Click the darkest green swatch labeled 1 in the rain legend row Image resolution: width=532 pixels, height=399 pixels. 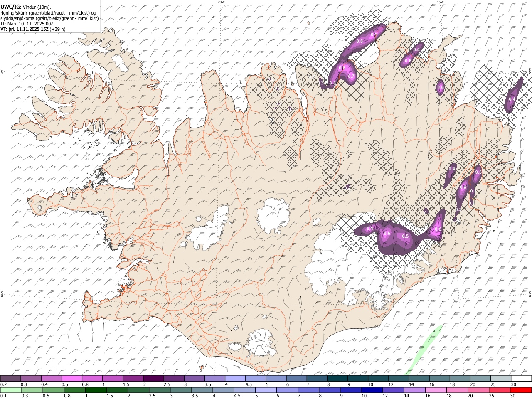click(x=96, y=390)
